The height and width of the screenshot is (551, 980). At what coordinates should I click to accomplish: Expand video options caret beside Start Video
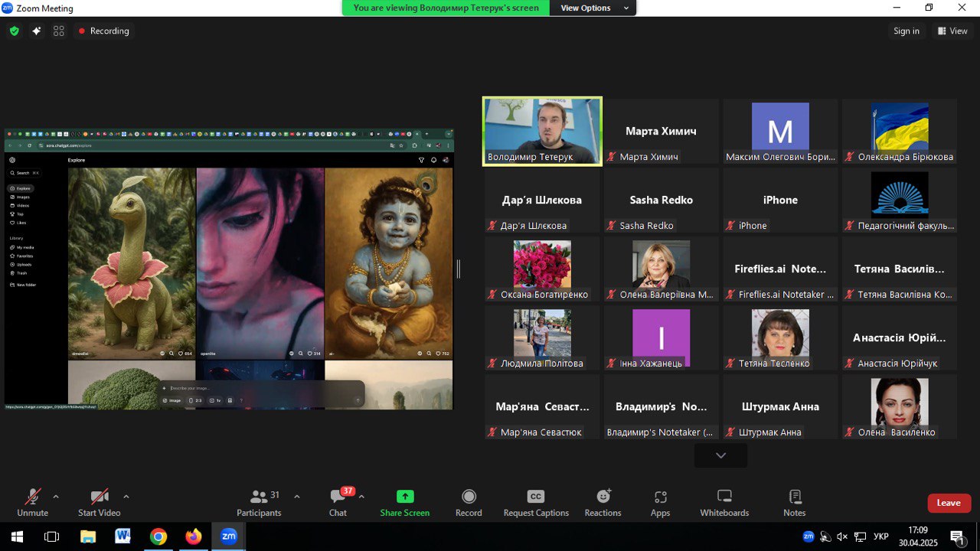tap(126, 496)
